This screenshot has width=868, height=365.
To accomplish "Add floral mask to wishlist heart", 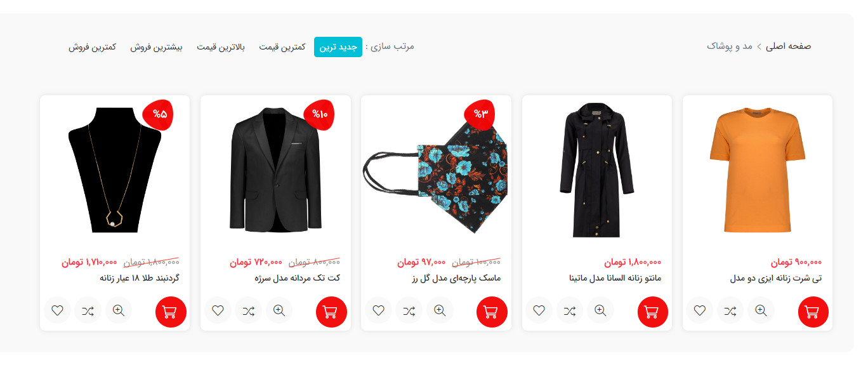I will [379, 310].
